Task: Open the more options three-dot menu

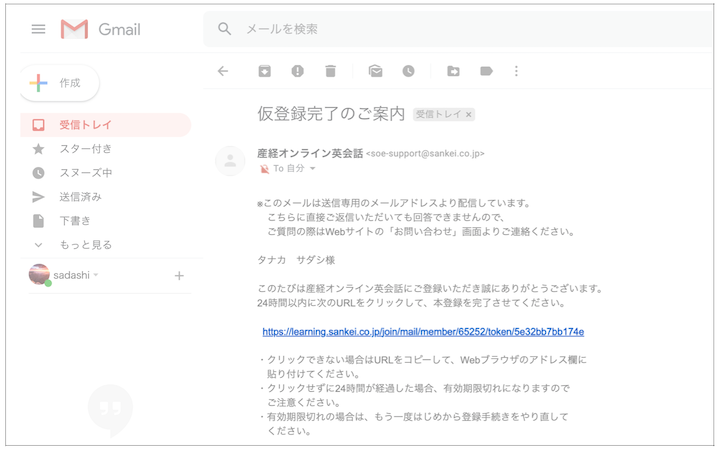Action: click(516, 71)
